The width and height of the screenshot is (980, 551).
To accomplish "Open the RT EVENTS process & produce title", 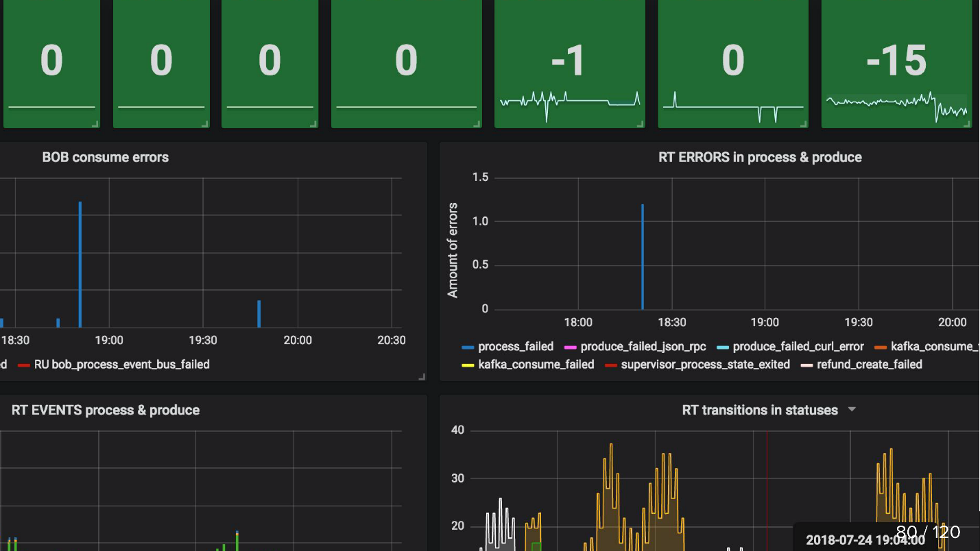I will click(x=106, y=411).
